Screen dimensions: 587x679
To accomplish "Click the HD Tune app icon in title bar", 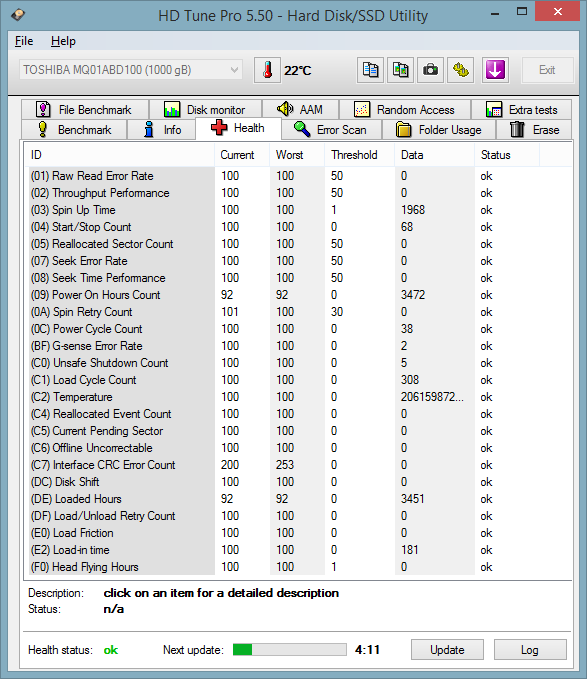I will click(x=18, y=15).
